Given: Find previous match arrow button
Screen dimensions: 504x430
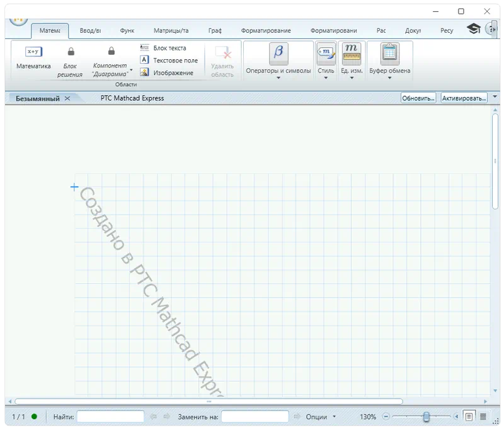Looking at the screenshot, I should pyautogui.click(x=153, y=417).
